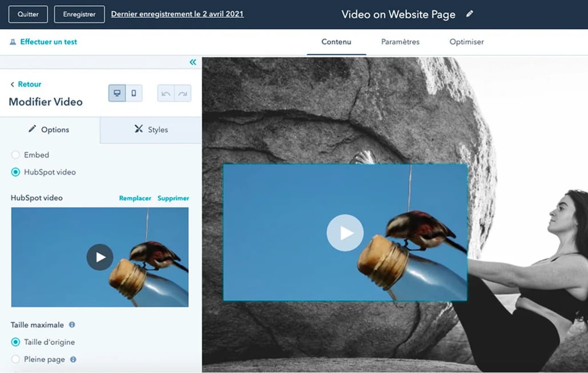The height and width of the screenshot is (373, 588).
Task: Click the undo arrow icon
Action: [x=166, y=94]
